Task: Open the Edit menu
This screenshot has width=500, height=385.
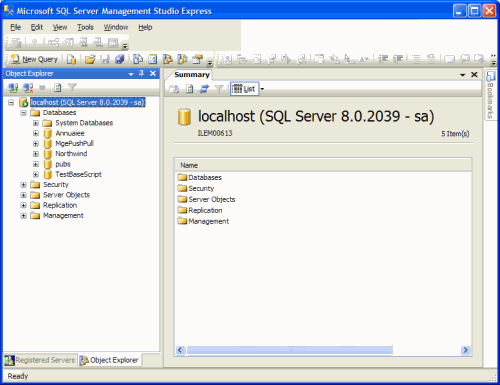Action: point(37,27)
